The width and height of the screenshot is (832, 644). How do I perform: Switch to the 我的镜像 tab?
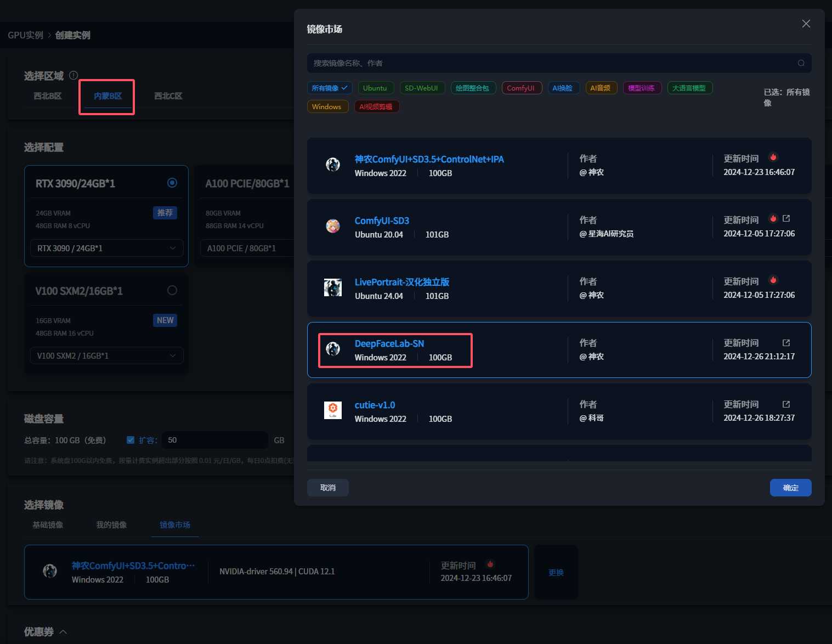pyautogui.click(x=111, y=525)
